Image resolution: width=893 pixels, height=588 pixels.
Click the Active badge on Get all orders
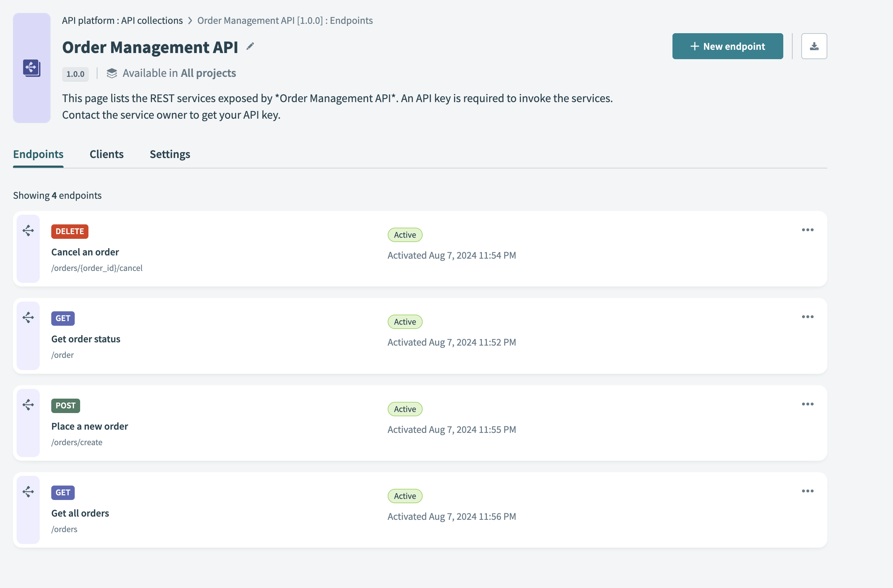point(405,496)
